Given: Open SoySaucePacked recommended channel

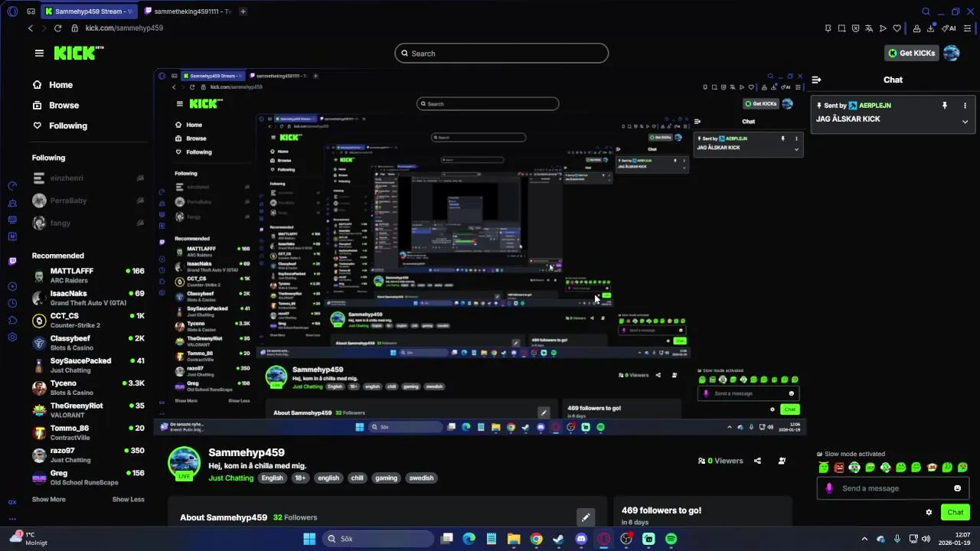Looking at the screenshot, I should (x=88, y=365).
